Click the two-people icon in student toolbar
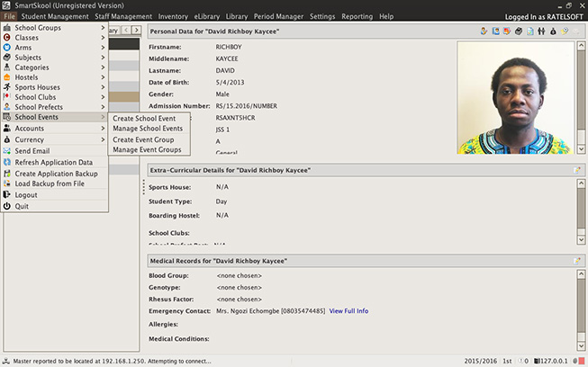 [x=541, y=31]
